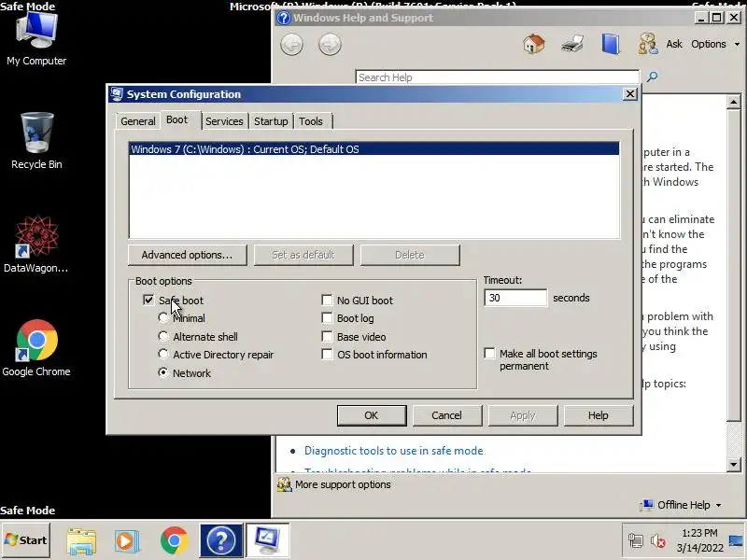The width and height of the screenshot is (747, 560).
Task: Click the Advanced options button
Action: click(188, 255)
